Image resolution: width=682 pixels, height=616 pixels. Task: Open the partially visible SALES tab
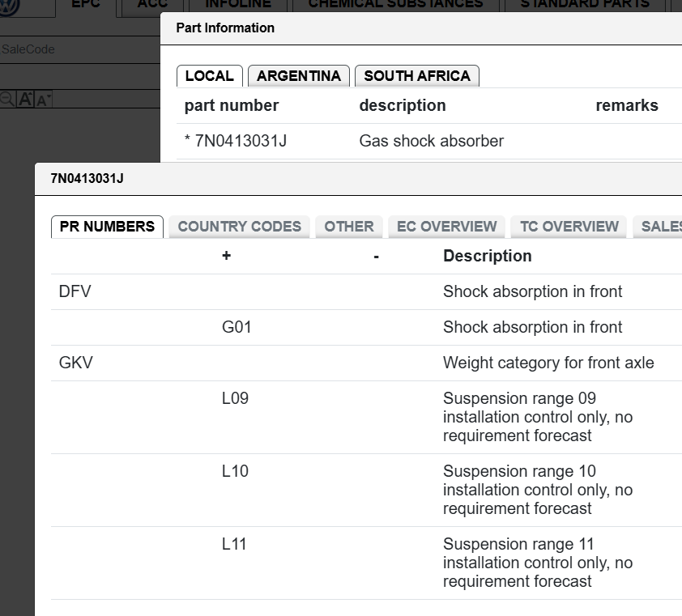(x=658, y=227)
